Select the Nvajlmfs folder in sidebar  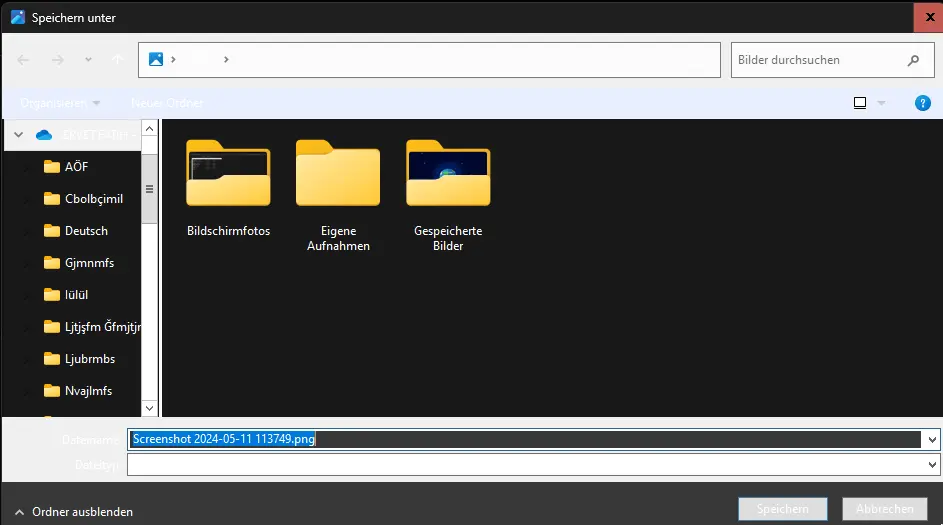pyautogui.click(x=78, y=391)
